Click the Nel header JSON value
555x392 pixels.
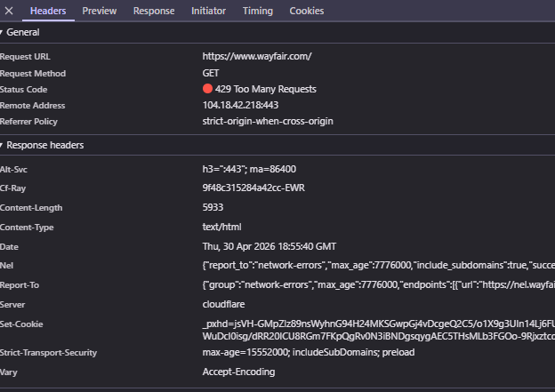379,266
